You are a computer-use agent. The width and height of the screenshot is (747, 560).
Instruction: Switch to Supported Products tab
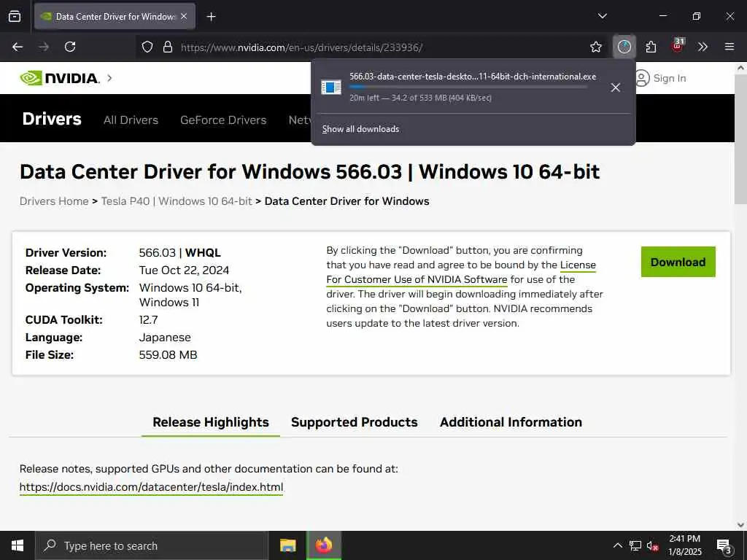coord(354,422)
